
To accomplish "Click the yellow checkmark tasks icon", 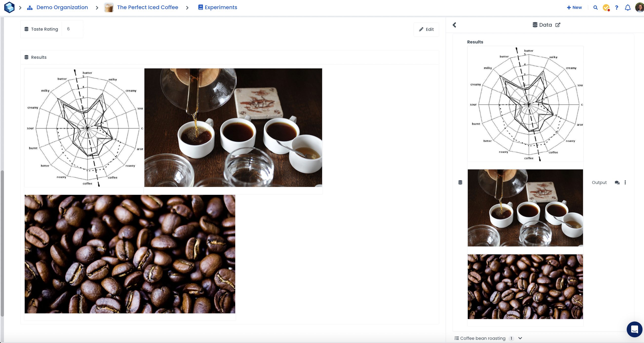I will [606, 7].
